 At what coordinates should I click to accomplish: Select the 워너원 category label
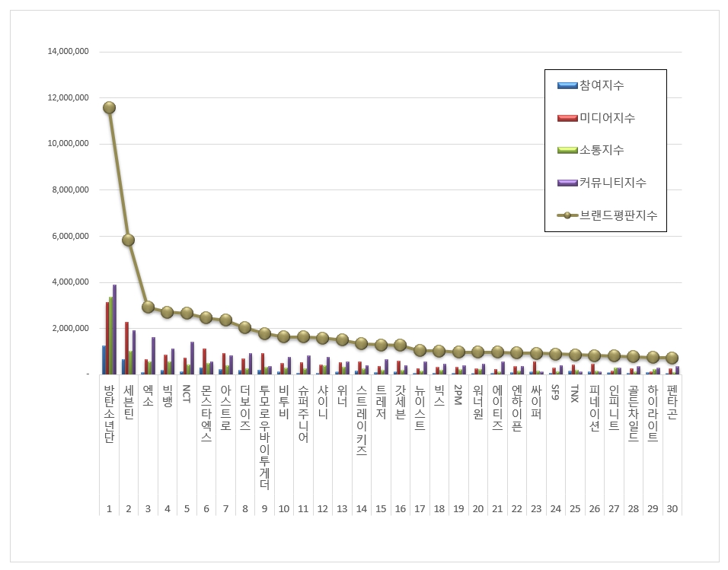[x=478, y=402]
